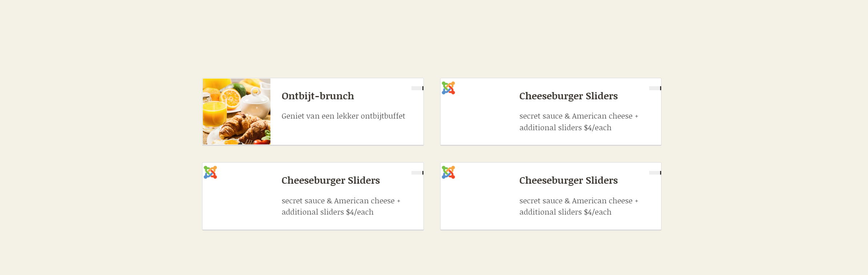Click the Joomla logo in the lower-left Cheeseburger Sliders card

click(210, 172)
